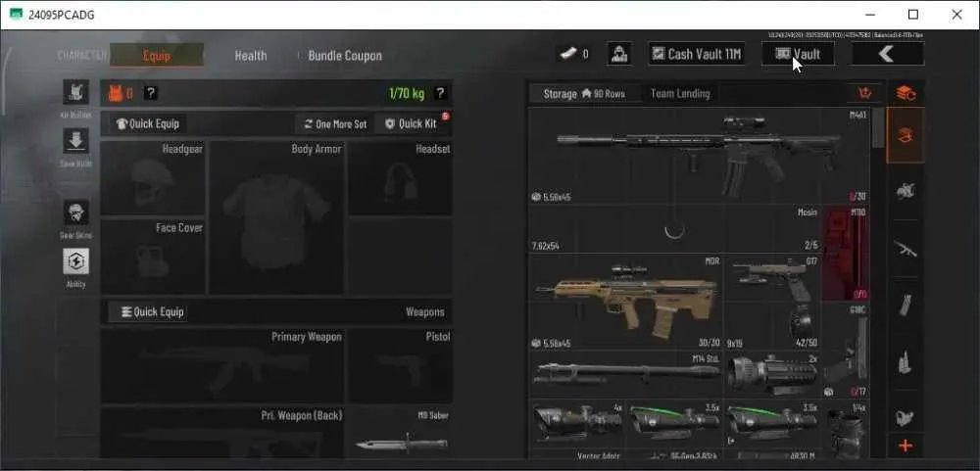Select the G18C pistol in storage
The height and width of the screenshot is (471, 980).
coord(845,352)
